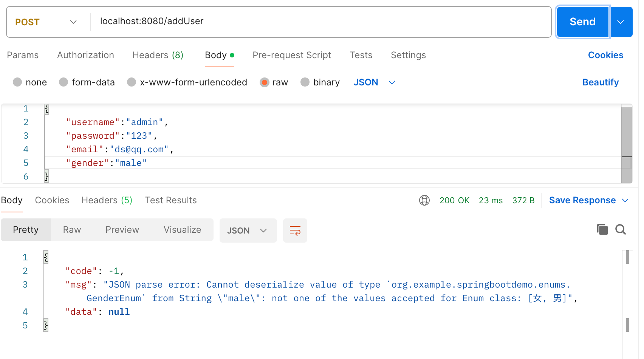Click the "gender":"male" line in request body

coord(107,163)
